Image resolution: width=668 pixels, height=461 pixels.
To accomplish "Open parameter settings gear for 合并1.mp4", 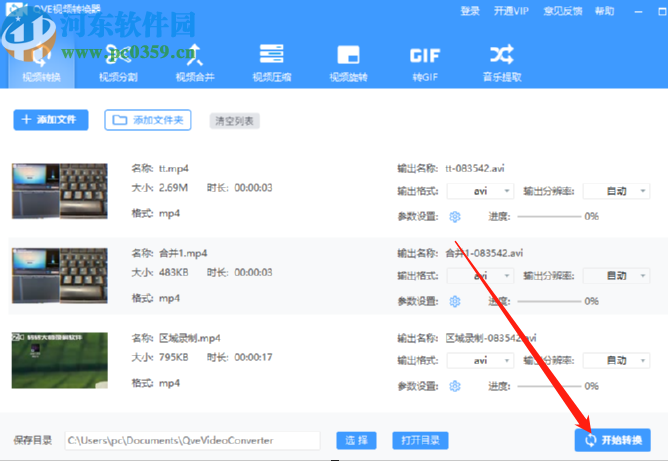I will [x=455, y=302].
